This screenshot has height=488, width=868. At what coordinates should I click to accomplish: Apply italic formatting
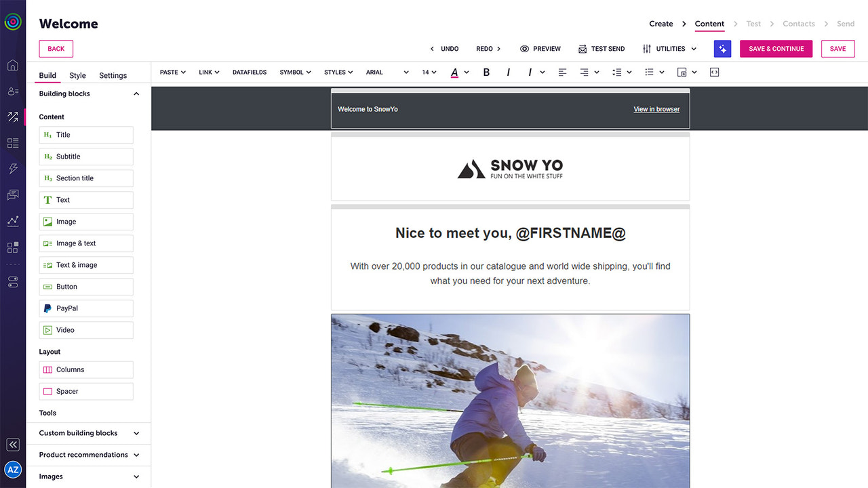point(508,72)
